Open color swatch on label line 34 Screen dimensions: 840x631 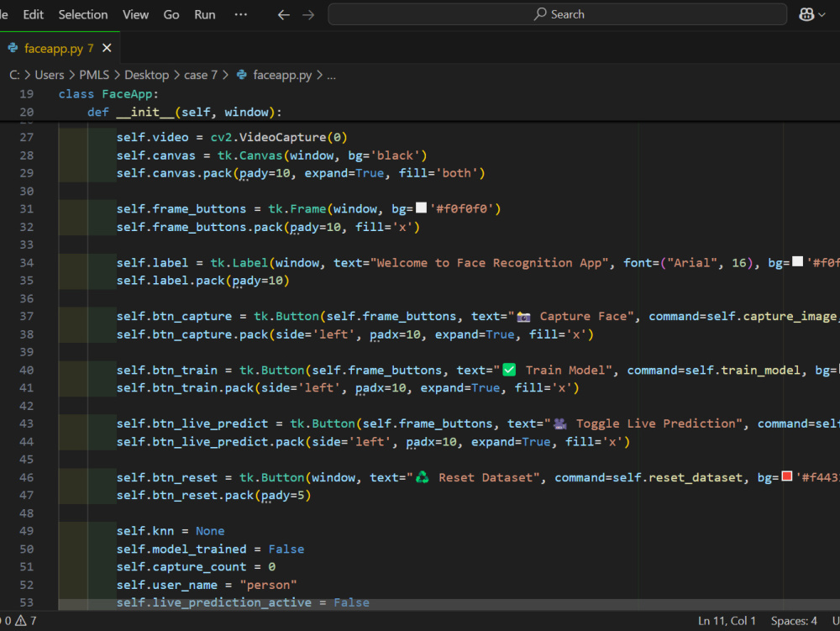click(798, 261)
